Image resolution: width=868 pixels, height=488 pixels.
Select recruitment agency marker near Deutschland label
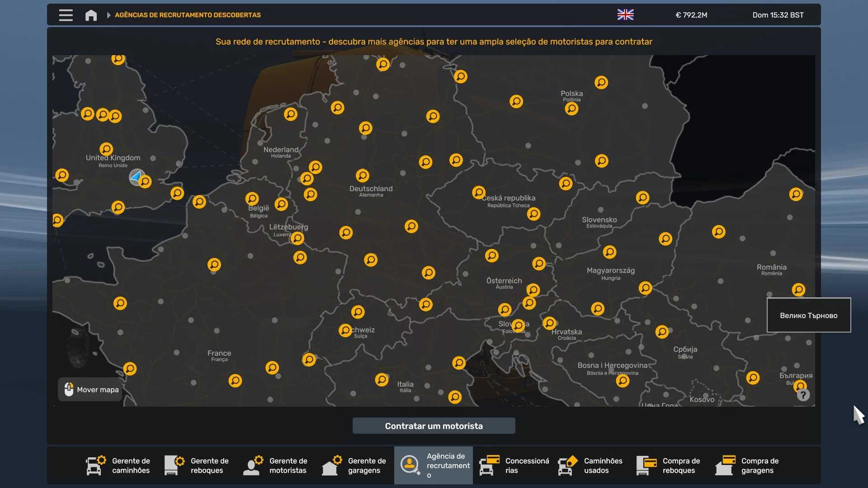click(x=362, y=175)
